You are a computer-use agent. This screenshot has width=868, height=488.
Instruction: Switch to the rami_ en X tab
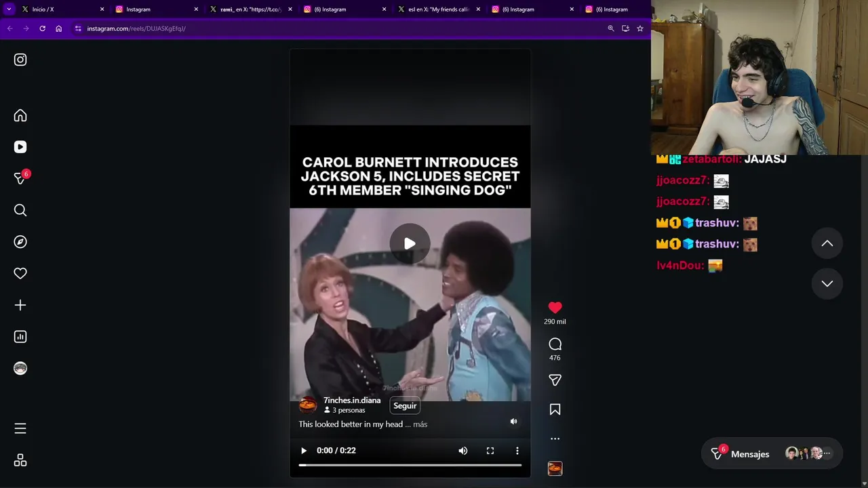click(250, 9)
